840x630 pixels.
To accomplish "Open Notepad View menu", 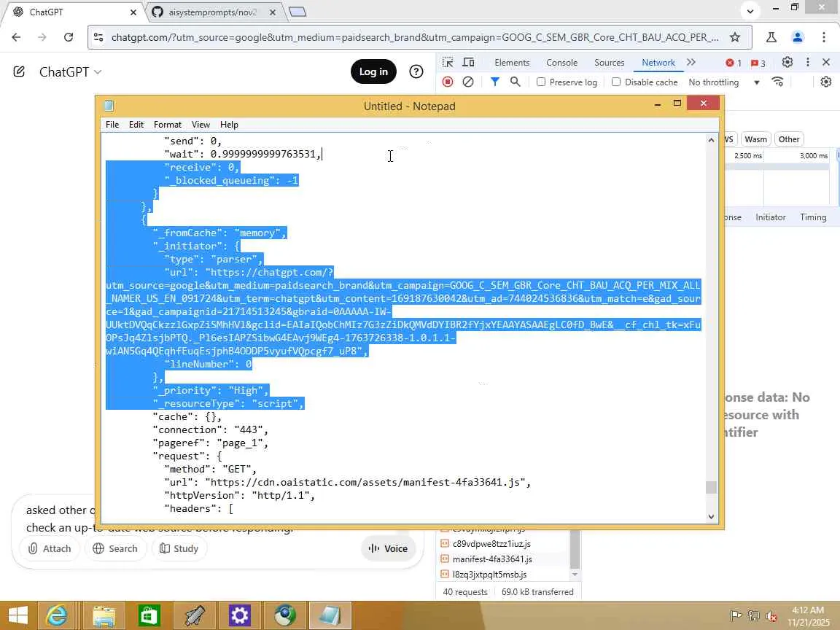I will click(201, 124).
